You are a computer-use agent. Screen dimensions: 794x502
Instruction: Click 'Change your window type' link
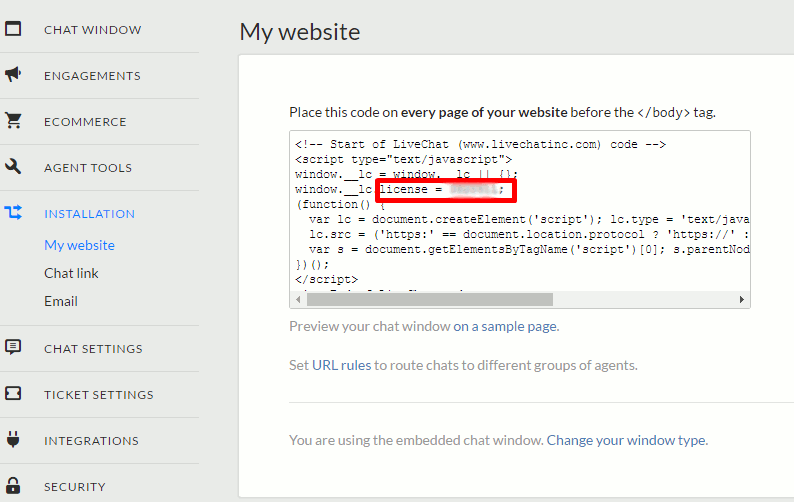click(627, 440)
